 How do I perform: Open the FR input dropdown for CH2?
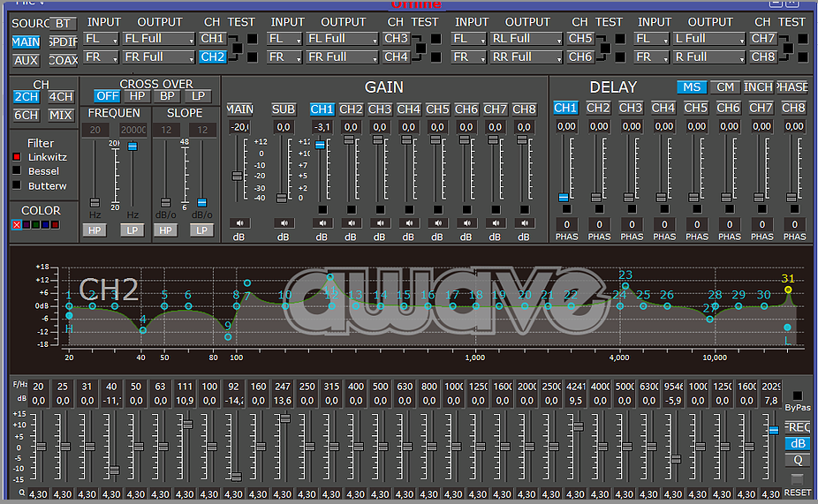(102, 56)
